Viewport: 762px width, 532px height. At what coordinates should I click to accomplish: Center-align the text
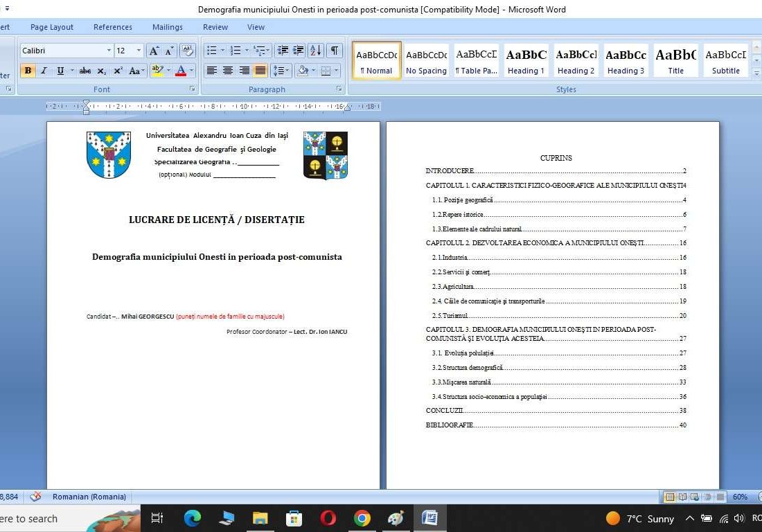pyautogui.click(x=228, y=71)
